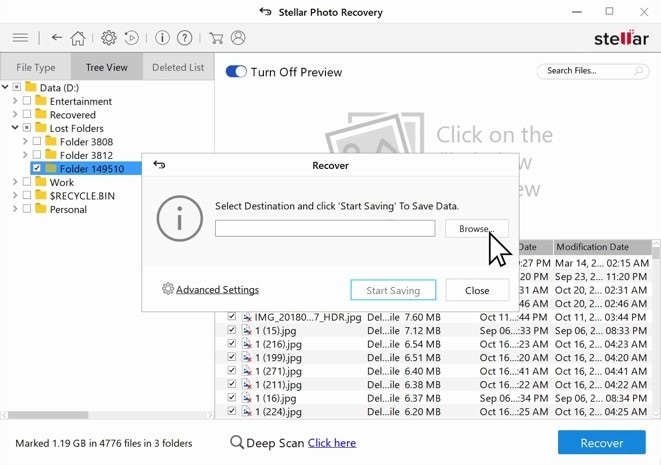Switch to the File Type tab

pos(36,67)
